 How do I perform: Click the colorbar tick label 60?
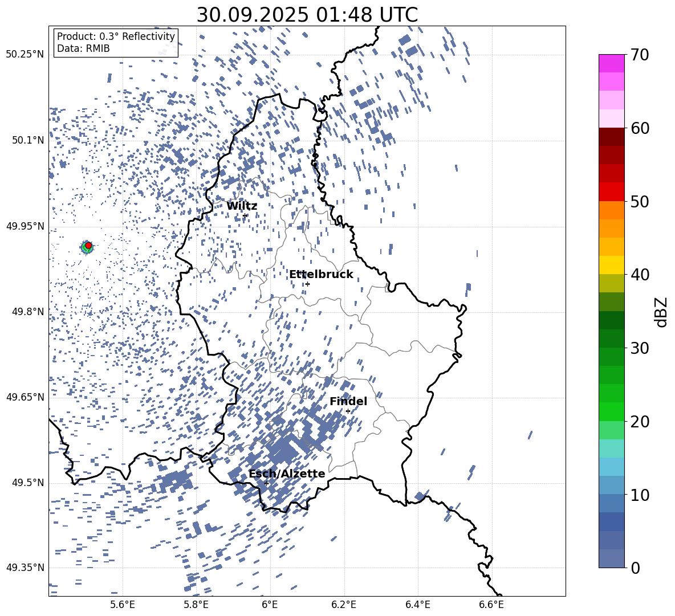pos(640,128)
